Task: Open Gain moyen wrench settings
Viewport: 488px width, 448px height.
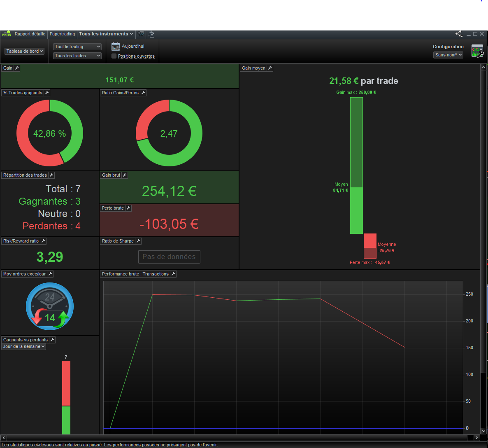Action: point(270,68)
